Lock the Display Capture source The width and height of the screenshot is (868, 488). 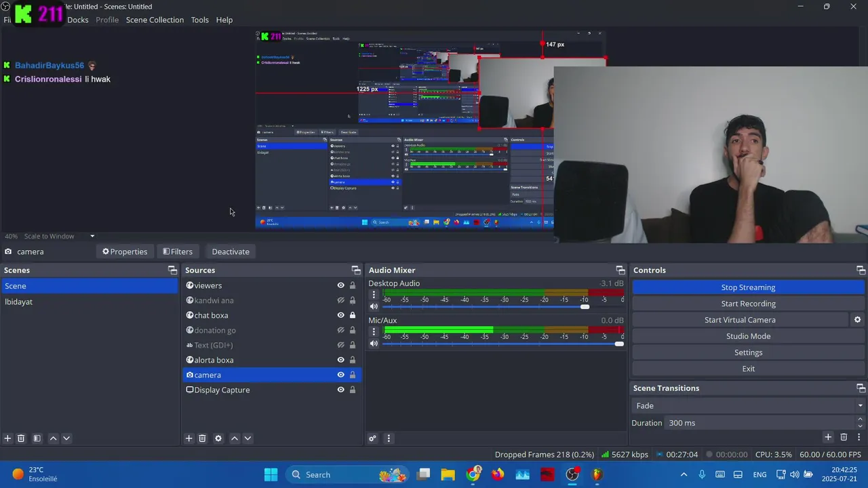click(353, 390)
